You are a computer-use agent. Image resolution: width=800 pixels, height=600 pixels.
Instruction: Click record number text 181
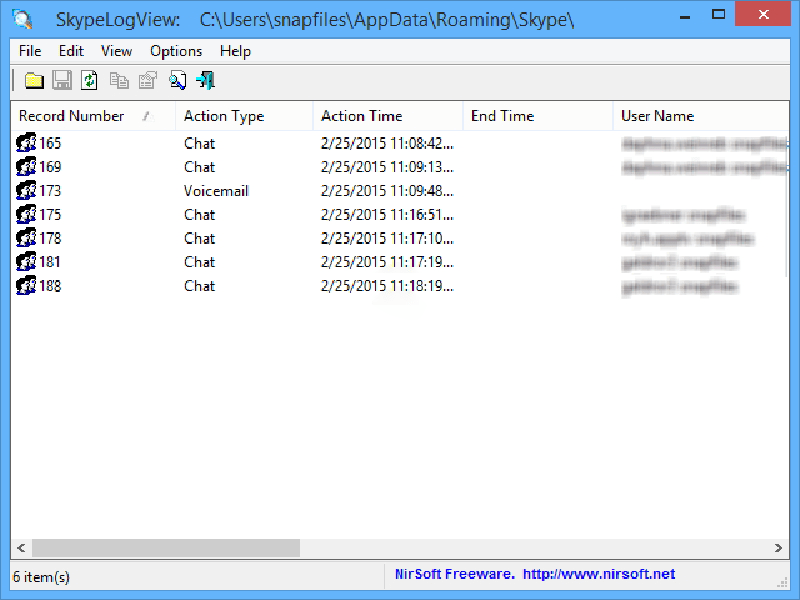click(50, 262)
